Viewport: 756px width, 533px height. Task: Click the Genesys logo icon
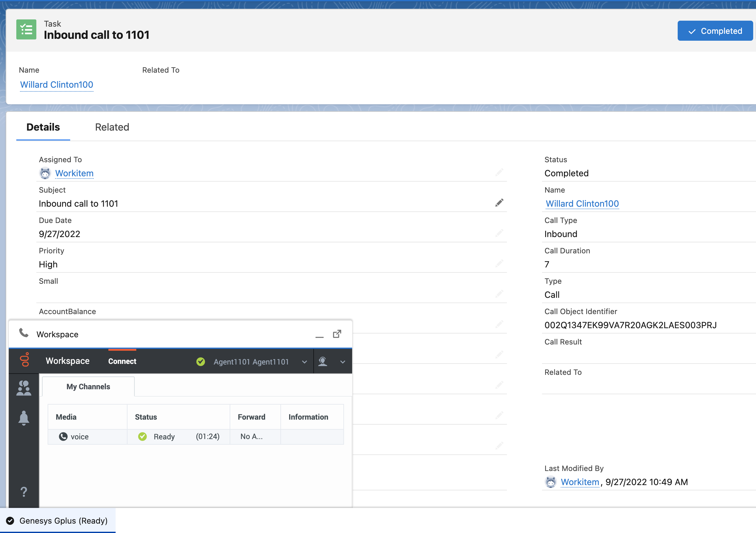click(25, 360)
